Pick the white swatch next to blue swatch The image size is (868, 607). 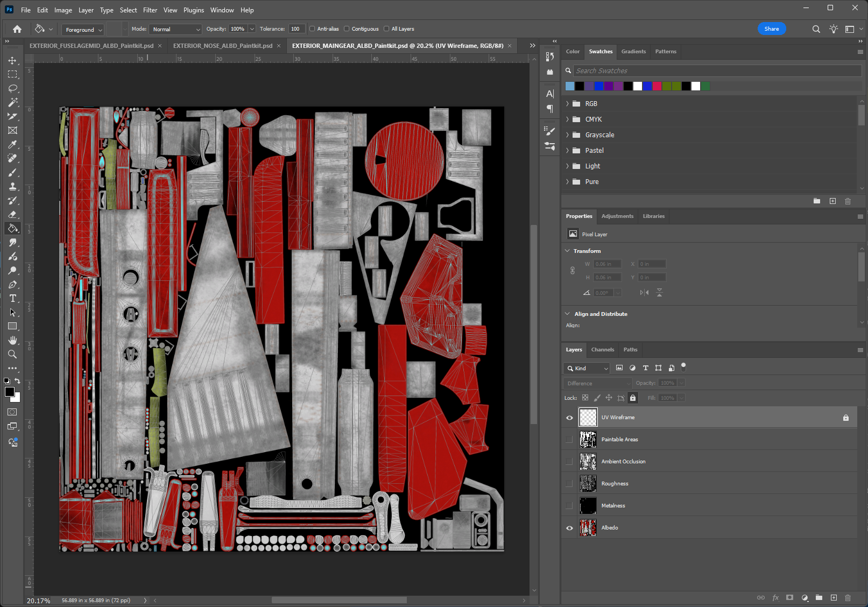click(638, 86)
